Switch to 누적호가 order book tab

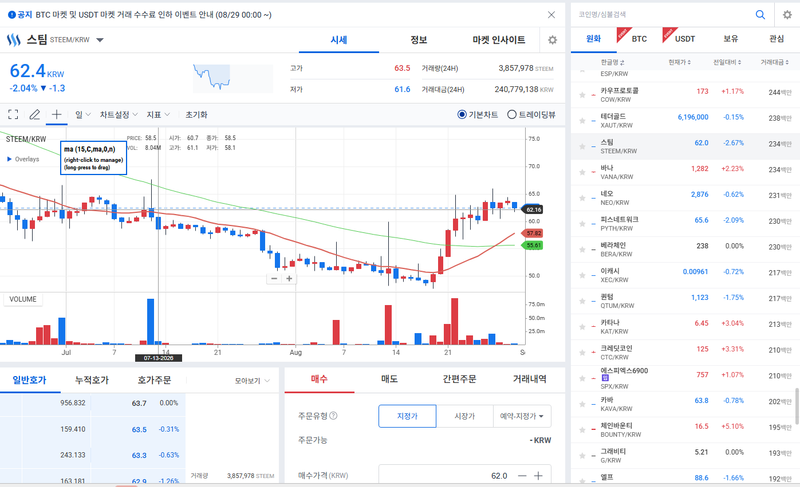[92, 380]
